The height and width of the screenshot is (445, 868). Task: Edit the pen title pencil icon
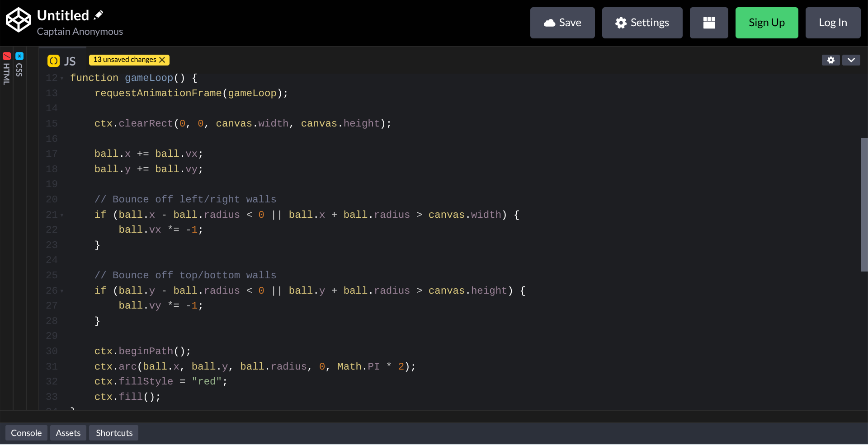click(99, 15)
